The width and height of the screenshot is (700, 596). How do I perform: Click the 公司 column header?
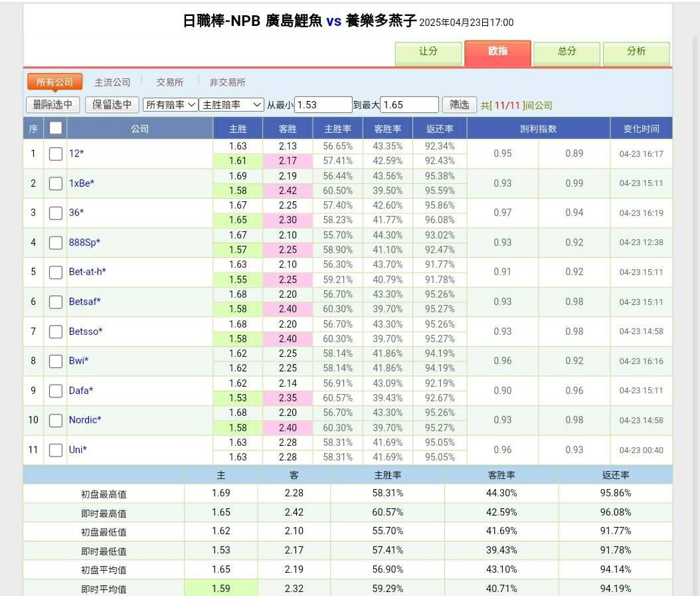[139, 129]
